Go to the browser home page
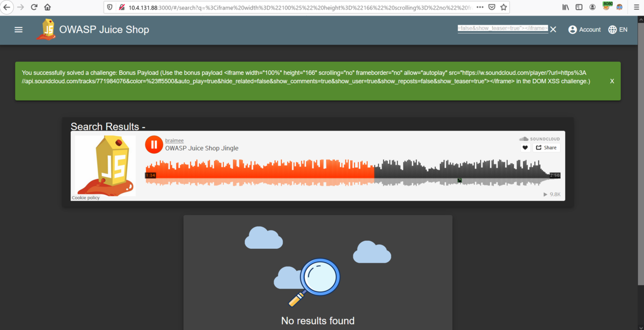Screen dimensions: 644x330 pos(48,8)
